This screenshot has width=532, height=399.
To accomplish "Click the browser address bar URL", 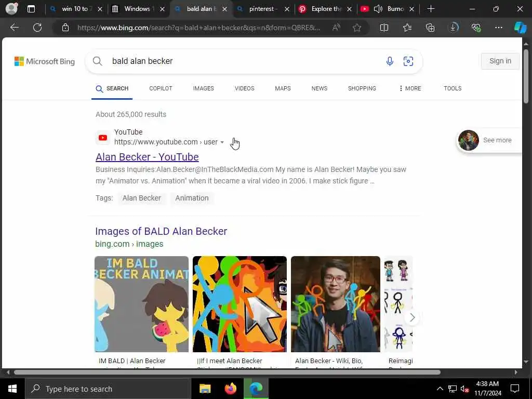I will (199, 28).
